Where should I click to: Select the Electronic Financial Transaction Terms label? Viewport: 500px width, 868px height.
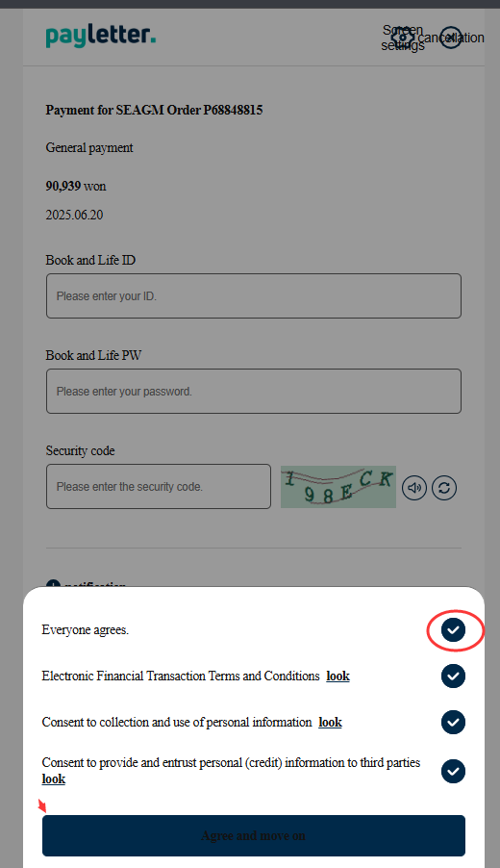[x=181, y=676]
